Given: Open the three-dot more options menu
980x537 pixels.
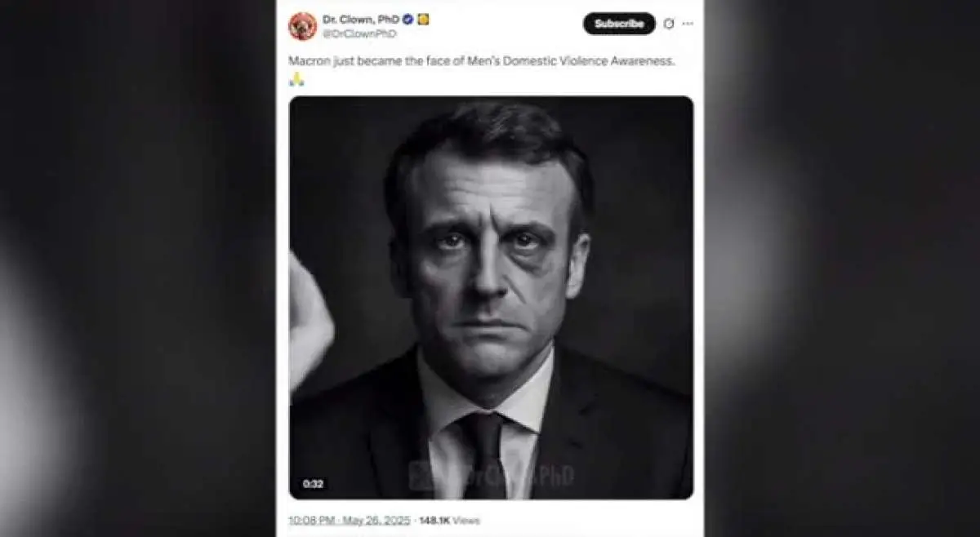Looking at the screenshot, I should (x=688, y=24).
